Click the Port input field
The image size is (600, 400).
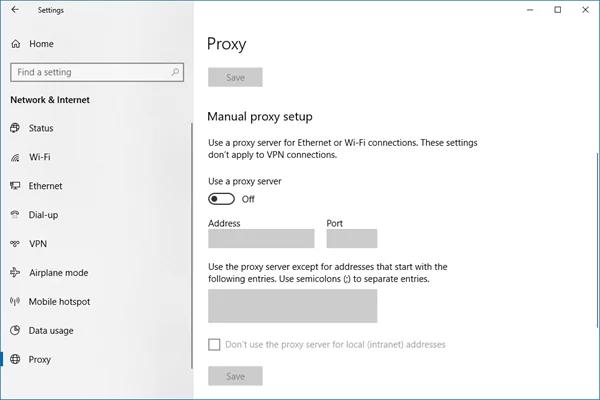pyautogui.click(x=351, y=239)
